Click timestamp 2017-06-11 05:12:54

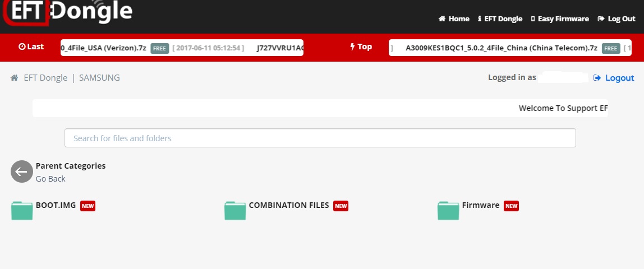pyautogui.click(x=208, y=48)
